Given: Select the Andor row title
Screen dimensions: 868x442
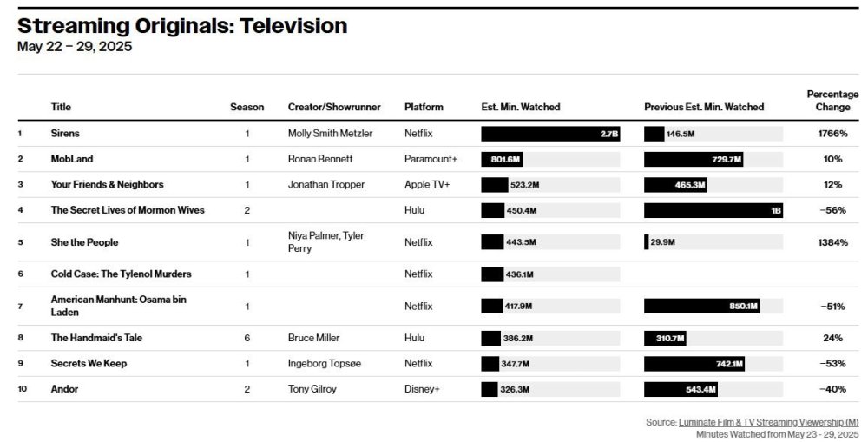Looking at the screenshot, I should click(x=64, y=389).
